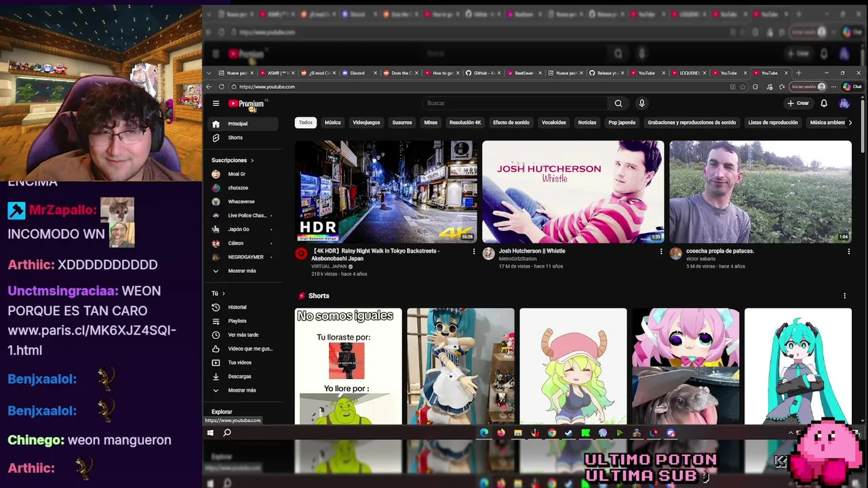Open the account avatar menu

[844, 104]
